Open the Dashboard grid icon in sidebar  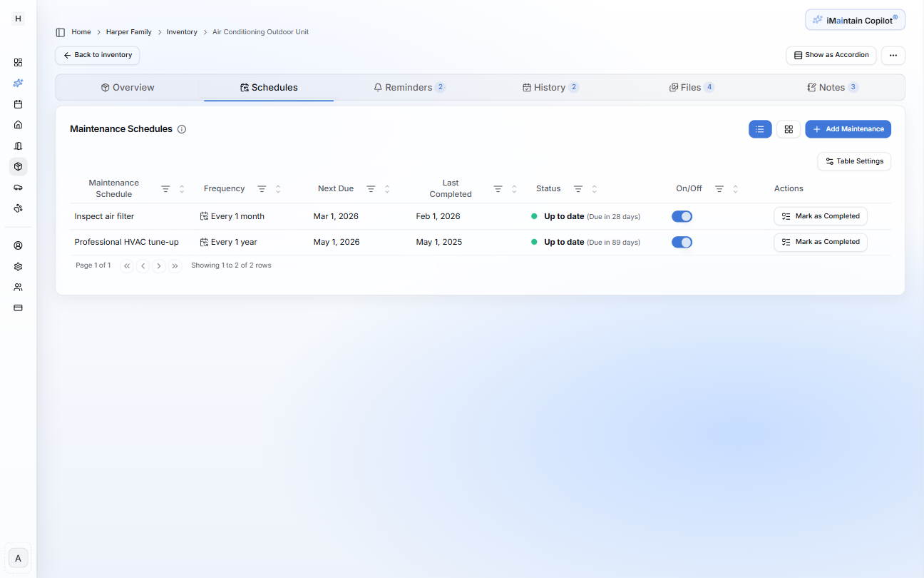18,62
